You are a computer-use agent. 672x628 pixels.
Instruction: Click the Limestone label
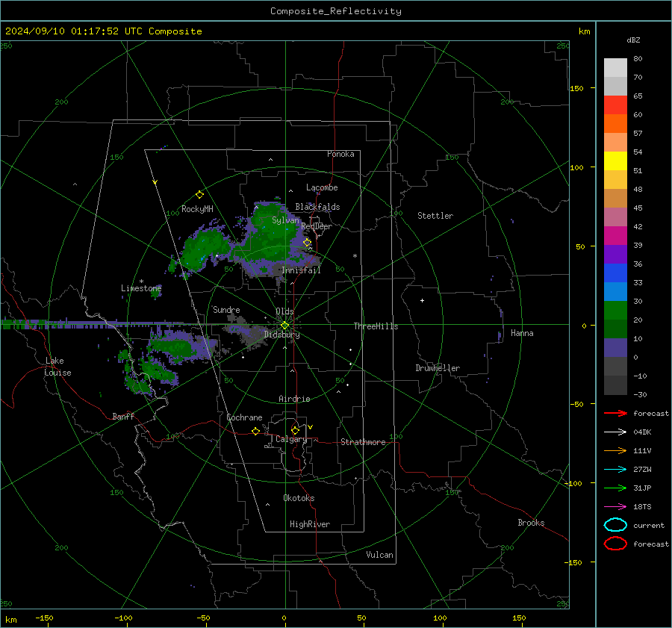(141, 288)
